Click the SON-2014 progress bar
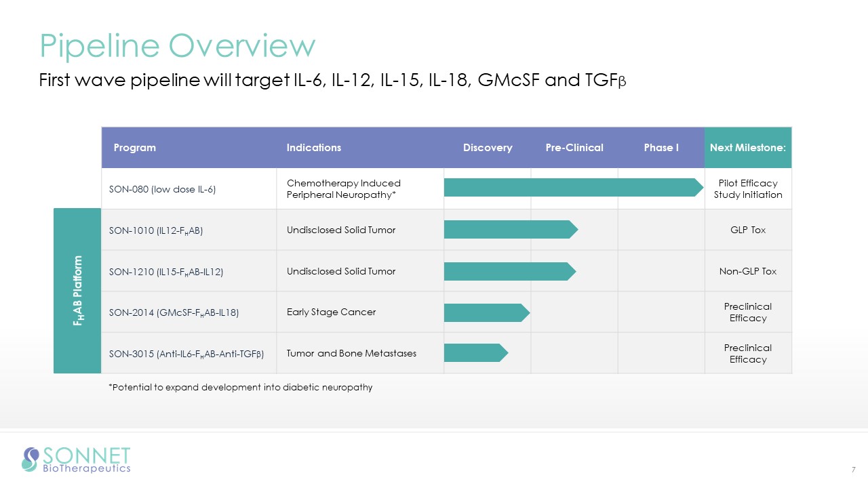This screenshot has width=868, height=488. coord(486,312)
